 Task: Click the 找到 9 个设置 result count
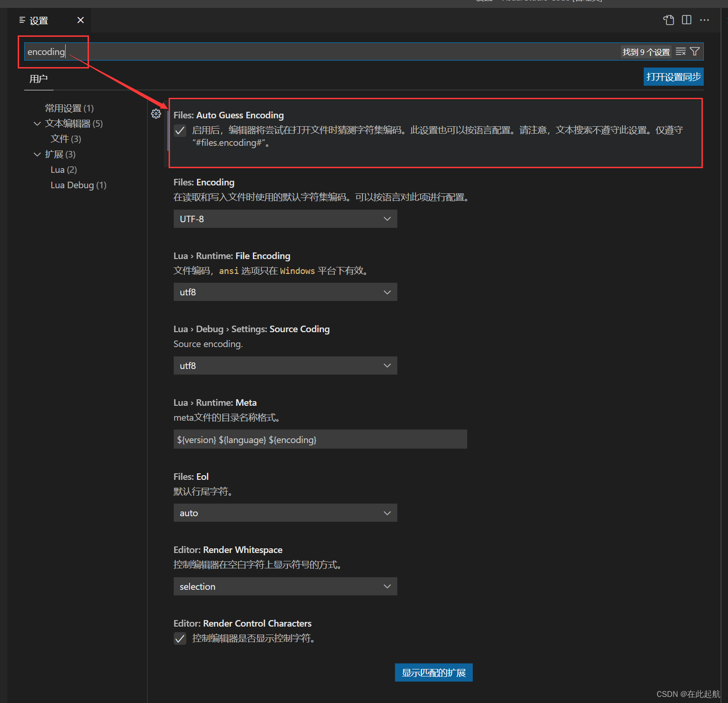[x=646, y=52]
